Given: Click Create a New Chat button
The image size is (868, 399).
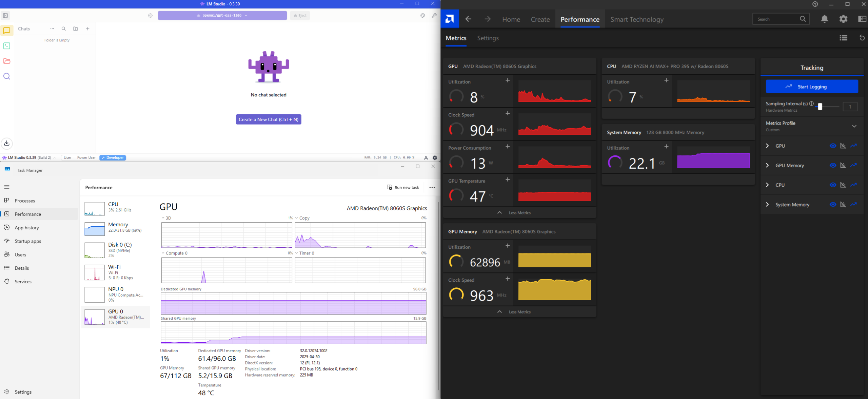Looking at the screenshot, I should [x=268, y=119].
